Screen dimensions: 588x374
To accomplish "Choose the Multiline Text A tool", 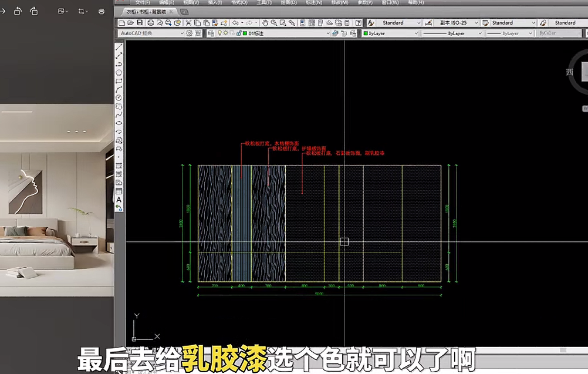I will pyautogui.click(x=119, y=200).
